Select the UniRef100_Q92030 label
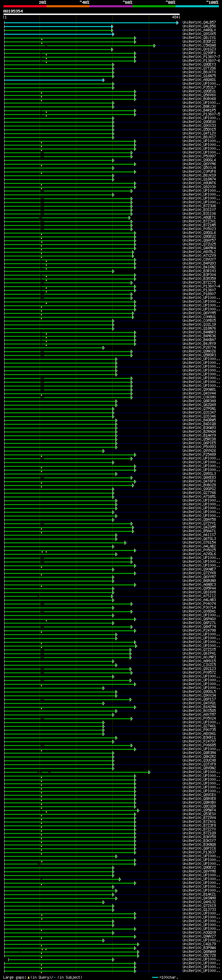 coord(199,187)
